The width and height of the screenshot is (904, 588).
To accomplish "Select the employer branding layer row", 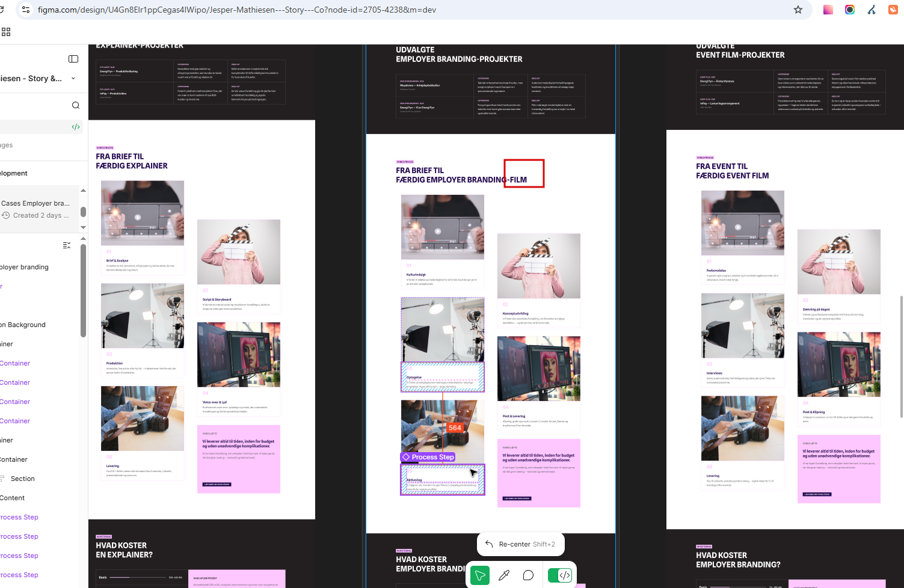I will (x=40, y=267).
